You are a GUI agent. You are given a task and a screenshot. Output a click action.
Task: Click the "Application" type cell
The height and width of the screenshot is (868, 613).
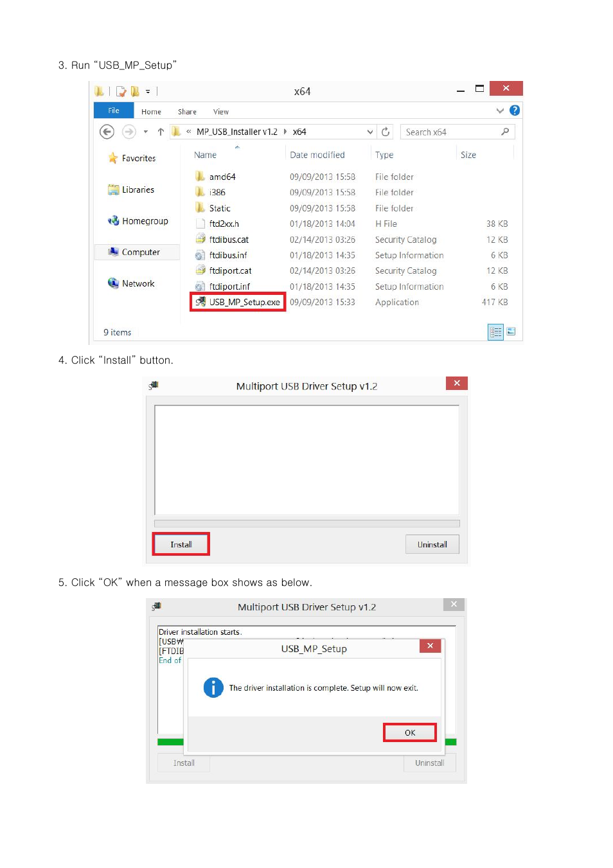click(x=397, y=302)
